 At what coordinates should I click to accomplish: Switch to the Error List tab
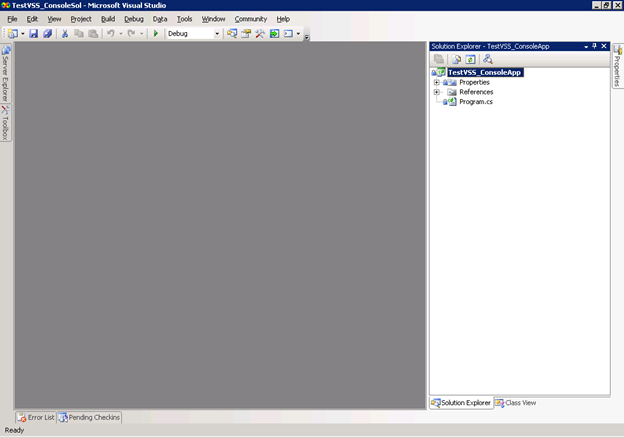36,417
